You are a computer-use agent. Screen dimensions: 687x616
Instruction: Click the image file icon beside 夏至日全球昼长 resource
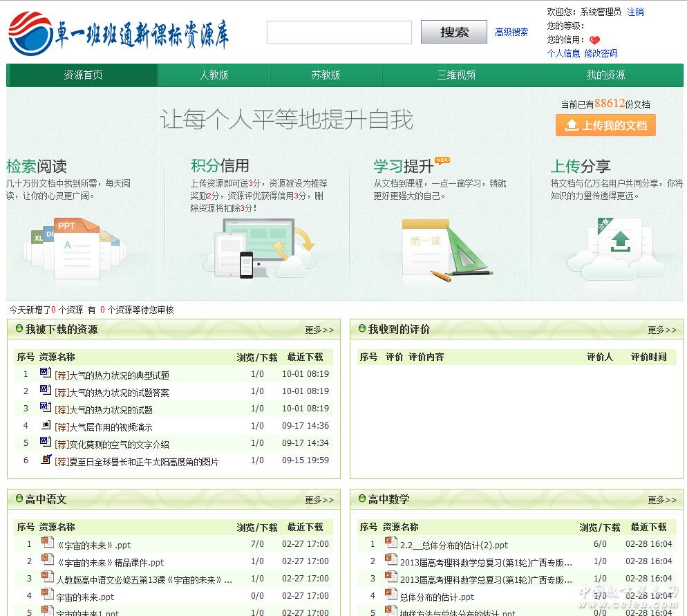tap(46, 460)
